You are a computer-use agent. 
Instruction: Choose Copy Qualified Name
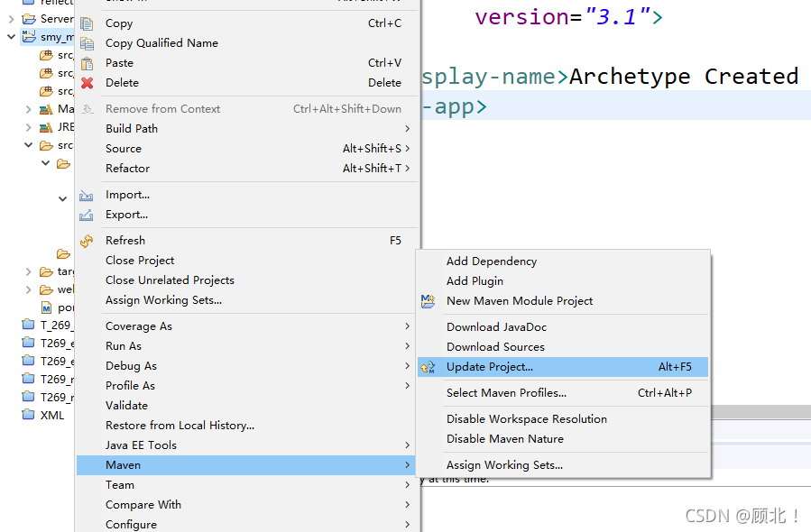point(246,43)
